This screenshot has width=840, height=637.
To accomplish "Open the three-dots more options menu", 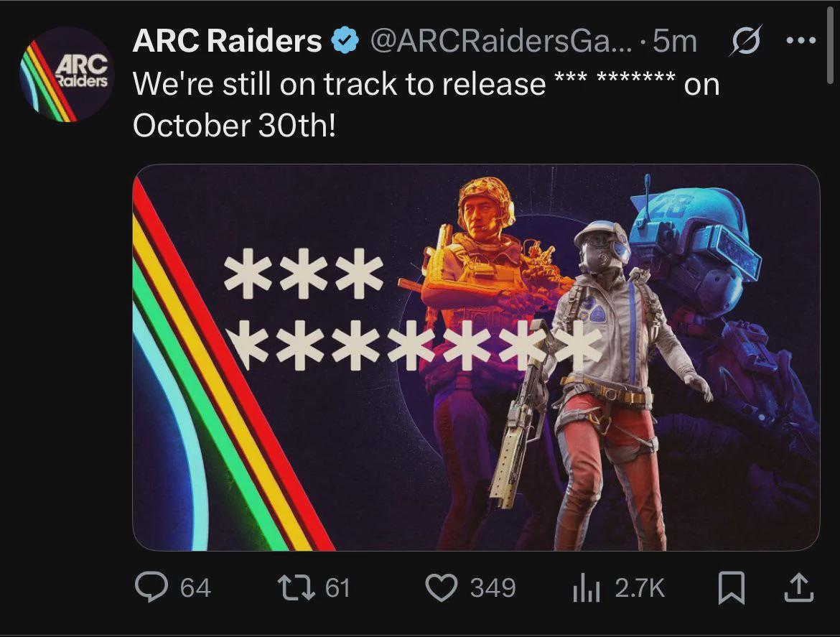I will (801, 40).
